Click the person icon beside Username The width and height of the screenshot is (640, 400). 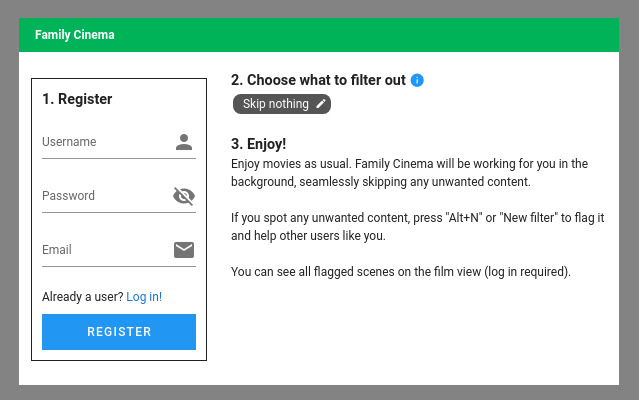coord(184,142)
